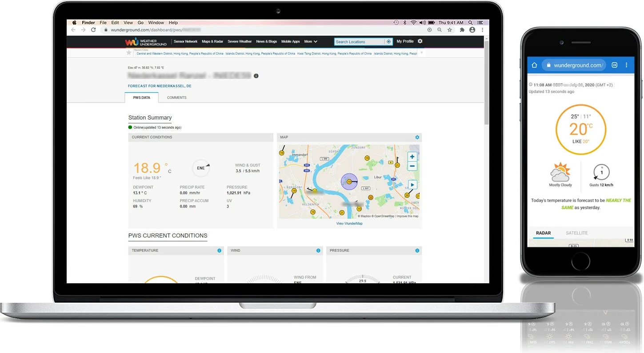The image size is (644, 353).
Task: Select the Satellite tab on the phone
Action: tap(576, 233)
